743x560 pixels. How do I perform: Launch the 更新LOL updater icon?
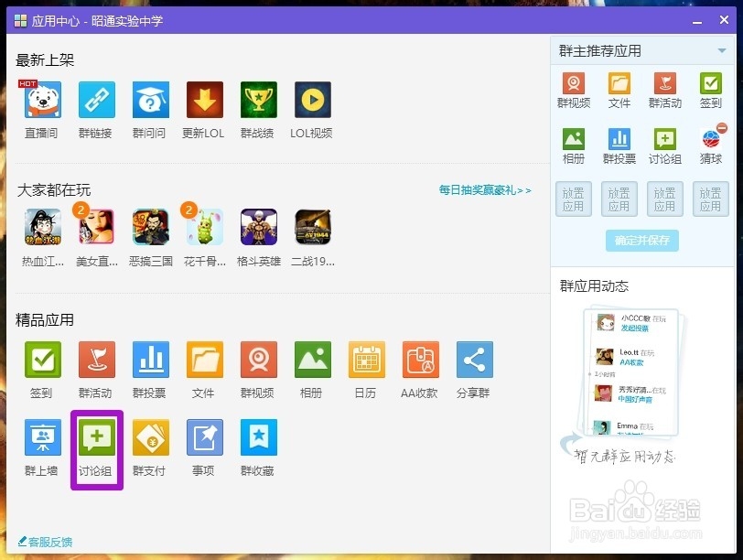(x=203, y=100)
